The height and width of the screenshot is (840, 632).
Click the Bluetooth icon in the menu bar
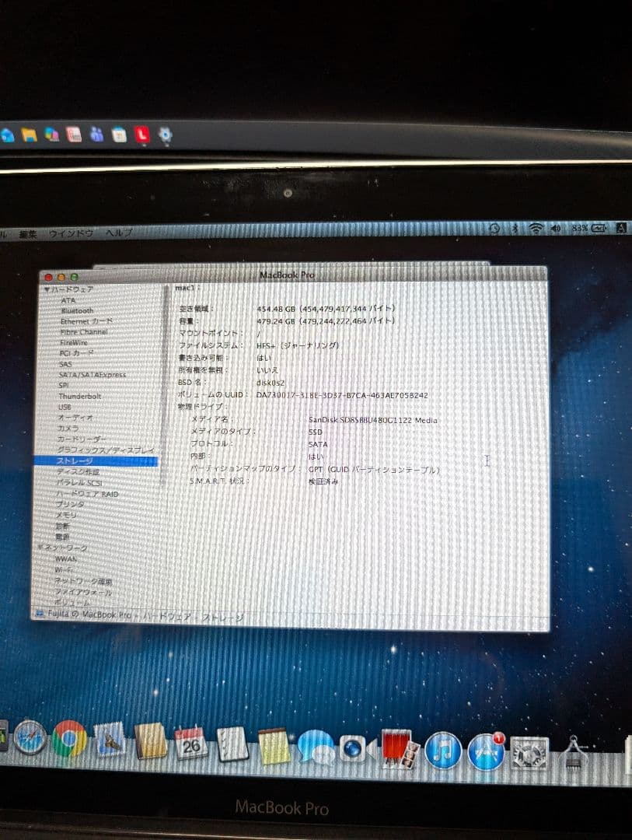pyautogui.click(x=515, y=227)
